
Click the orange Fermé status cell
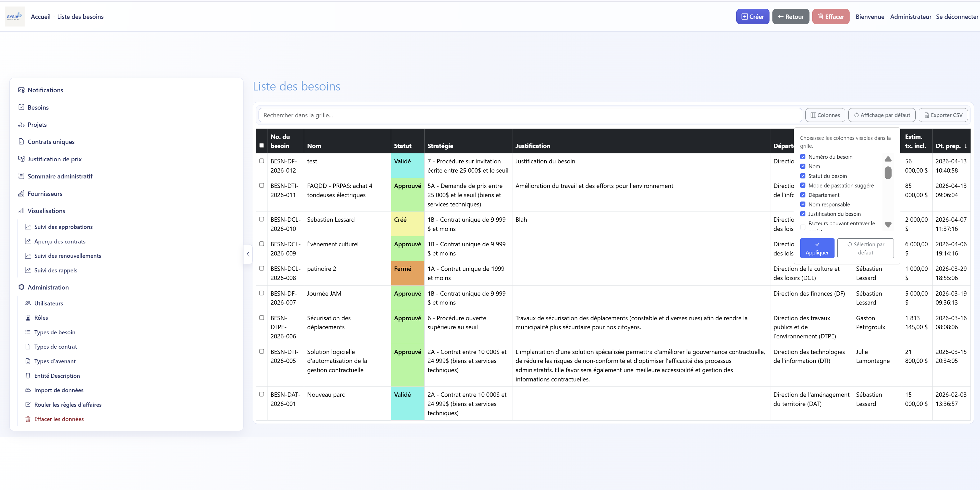(x=408, y=273)
